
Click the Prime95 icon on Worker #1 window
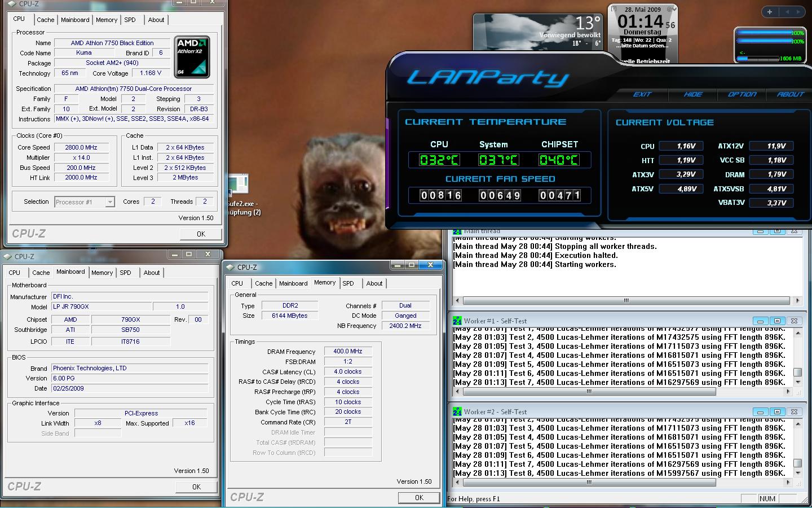[457, 321]
